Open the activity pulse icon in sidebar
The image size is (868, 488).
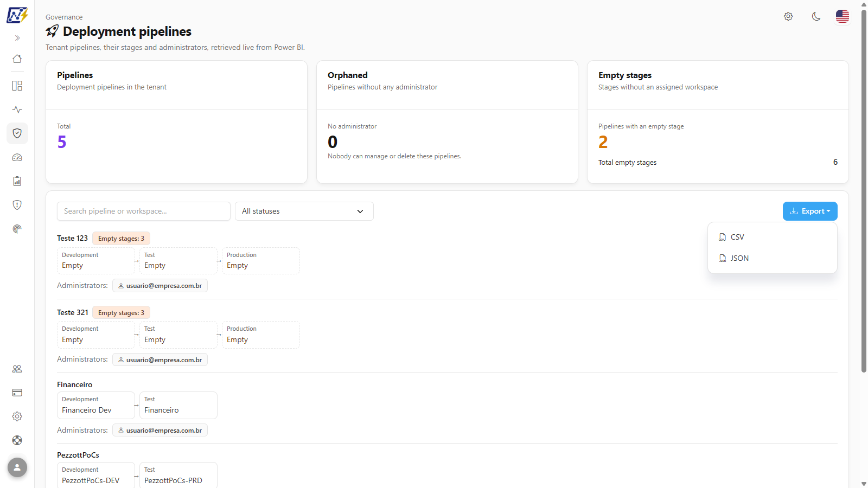(17, 110)
